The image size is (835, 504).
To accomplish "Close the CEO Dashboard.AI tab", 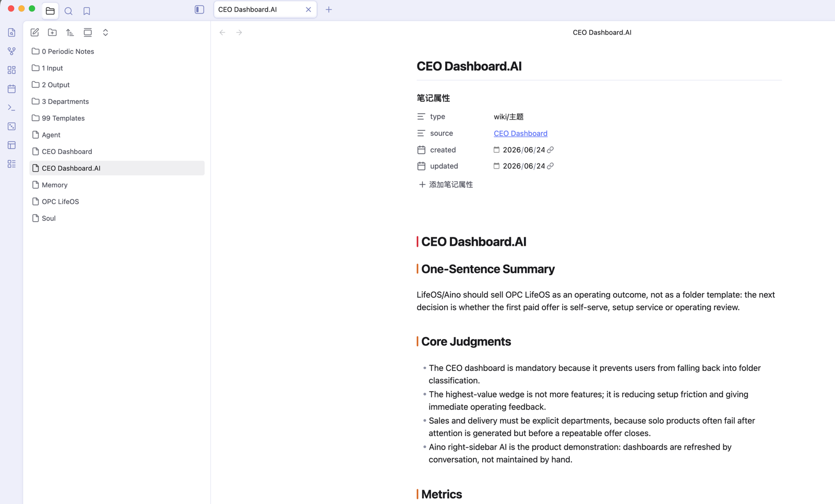I will (308, 9).
